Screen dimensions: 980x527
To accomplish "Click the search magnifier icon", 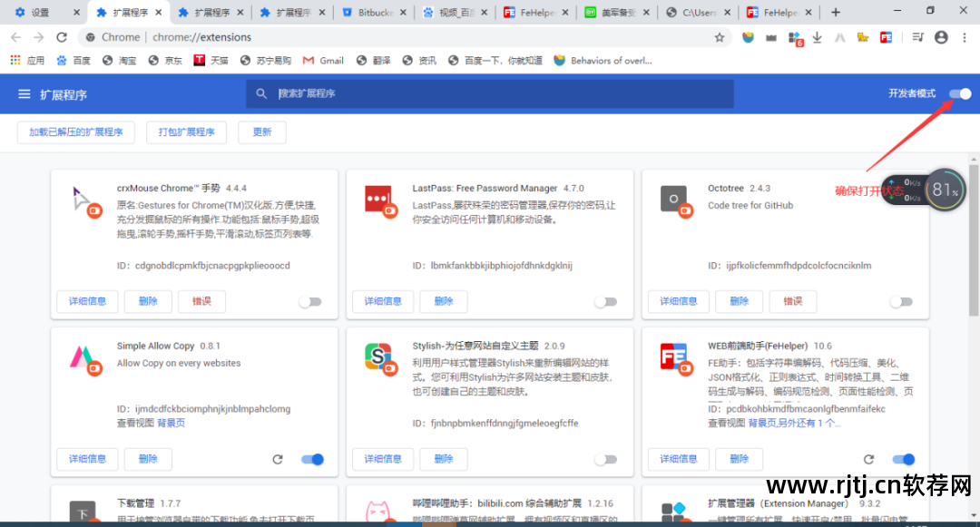I will pos(261,93).
